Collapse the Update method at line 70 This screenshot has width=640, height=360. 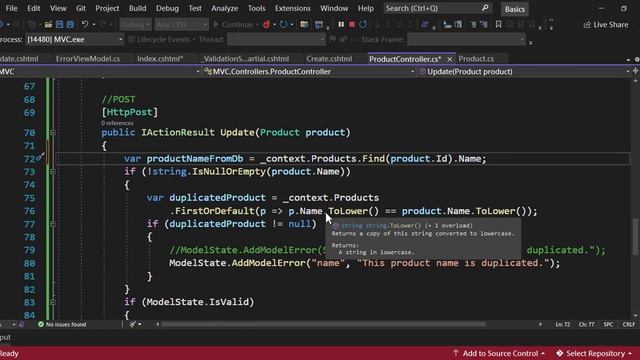(x=53, y=133)
